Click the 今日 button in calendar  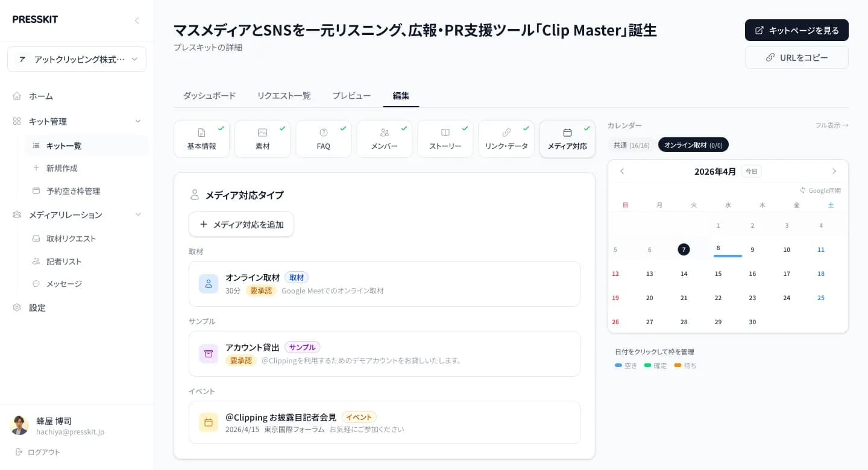751,171
